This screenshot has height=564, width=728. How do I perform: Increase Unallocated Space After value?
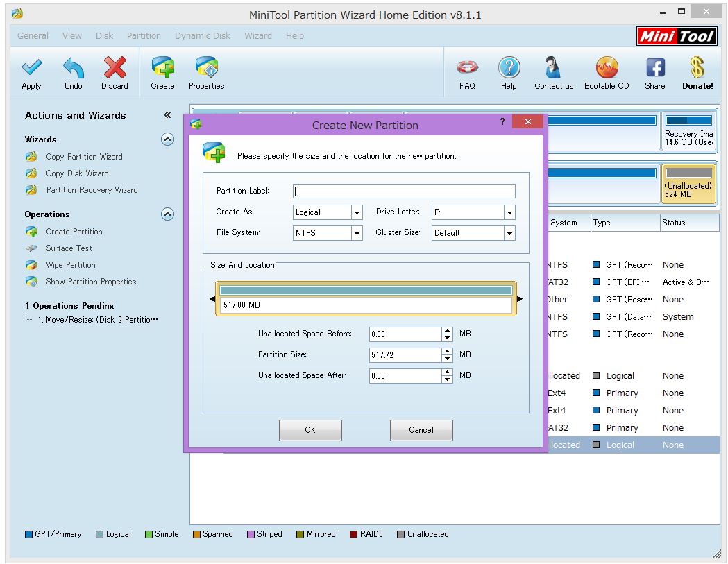point(447,373)
